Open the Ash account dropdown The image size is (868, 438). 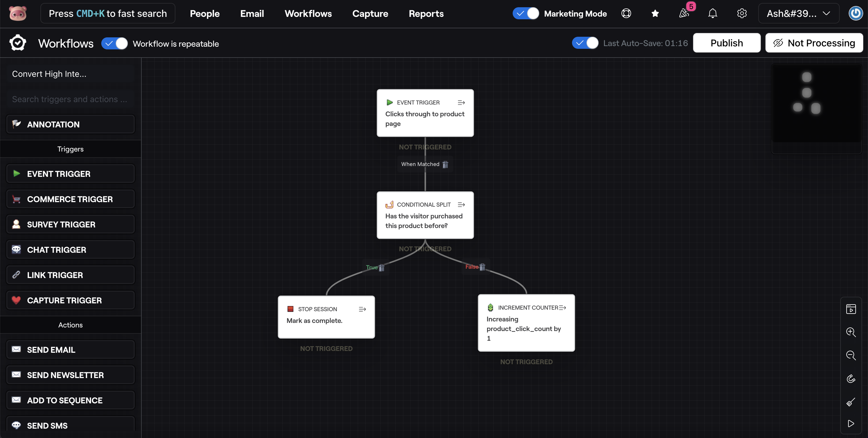click(798, 14)
